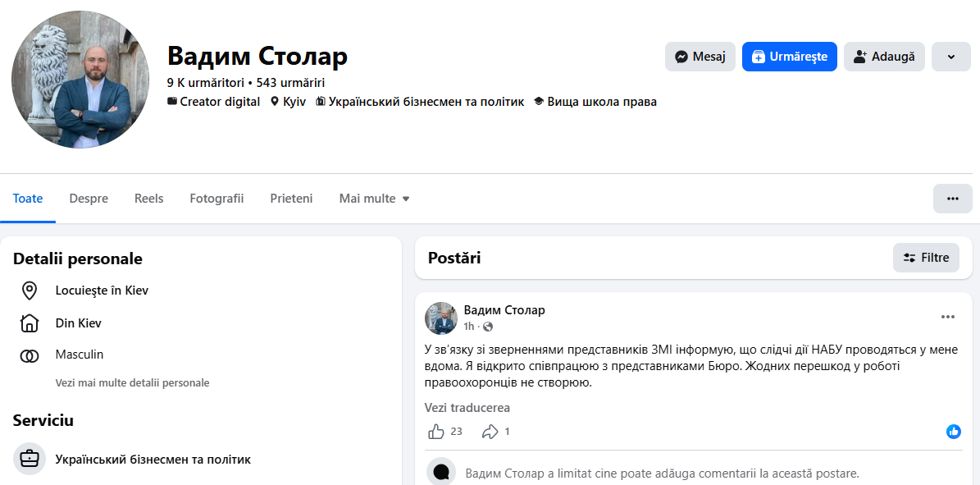The image size is (980, 485).
Task: Open the profile three-dot menu in tab bar
Action: (952, 199)
